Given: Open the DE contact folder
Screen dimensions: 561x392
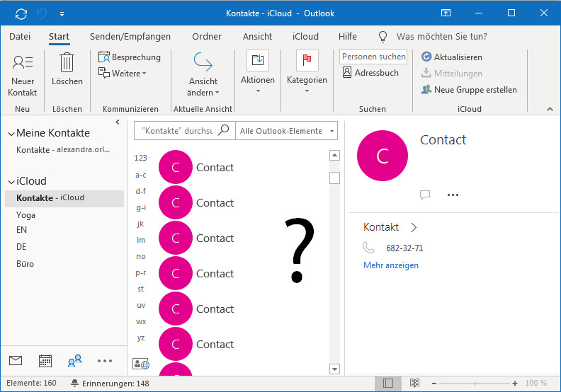Looking at the screenshot, I should (x=21, y=247).
